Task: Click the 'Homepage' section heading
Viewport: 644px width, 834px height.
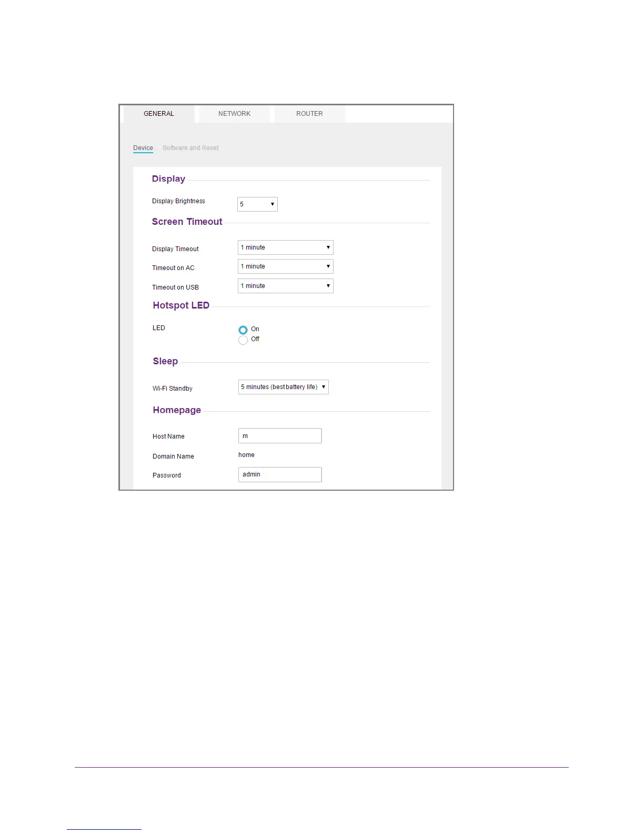Action: coord(177,410)
